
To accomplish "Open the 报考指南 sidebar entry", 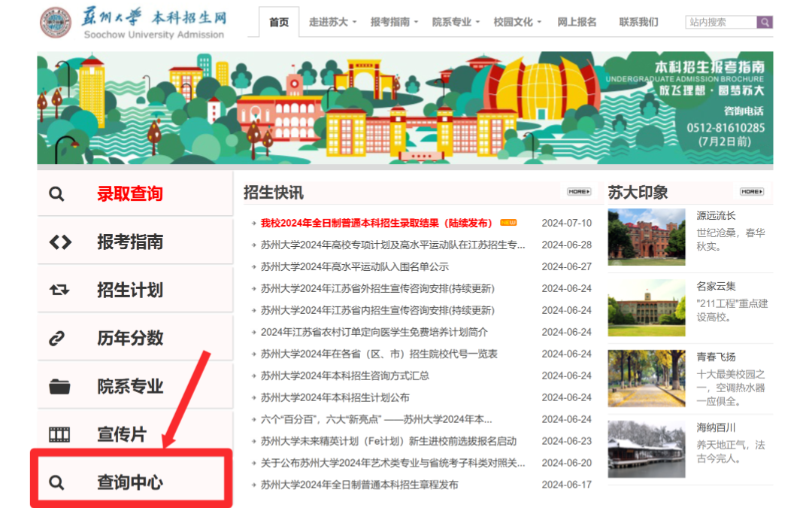I will 135,242.
